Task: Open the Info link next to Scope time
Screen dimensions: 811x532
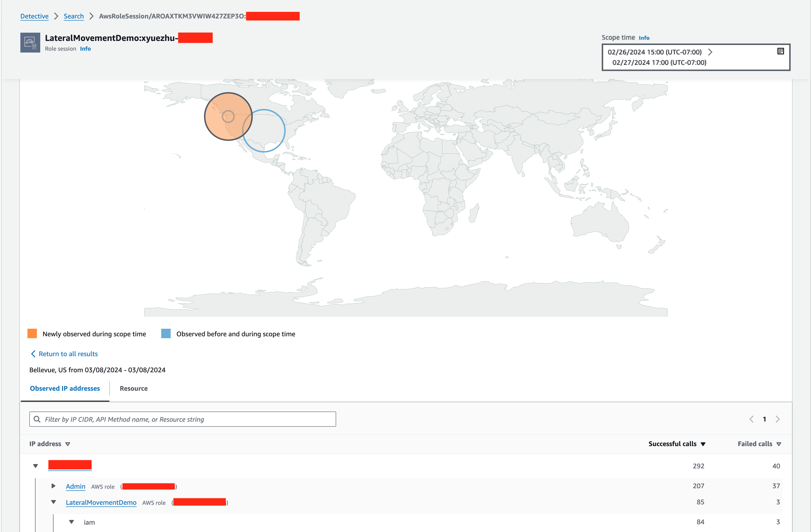Action: coord(644,37)
